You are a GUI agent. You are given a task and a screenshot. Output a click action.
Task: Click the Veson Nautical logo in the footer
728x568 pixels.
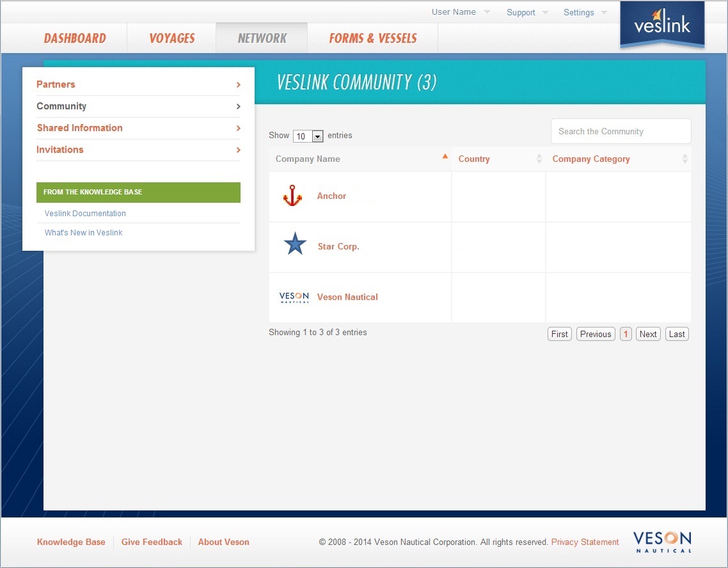point(662,541)
